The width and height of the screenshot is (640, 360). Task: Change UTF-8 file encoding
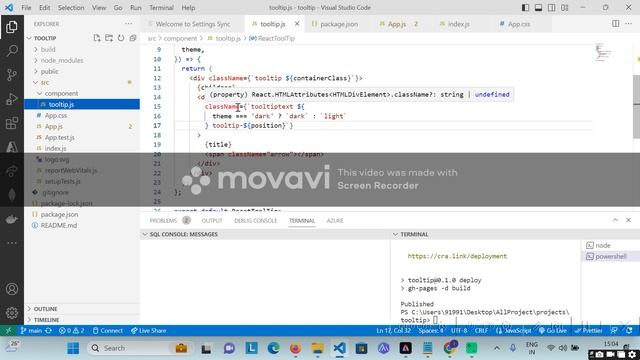(x=459, y=331)
